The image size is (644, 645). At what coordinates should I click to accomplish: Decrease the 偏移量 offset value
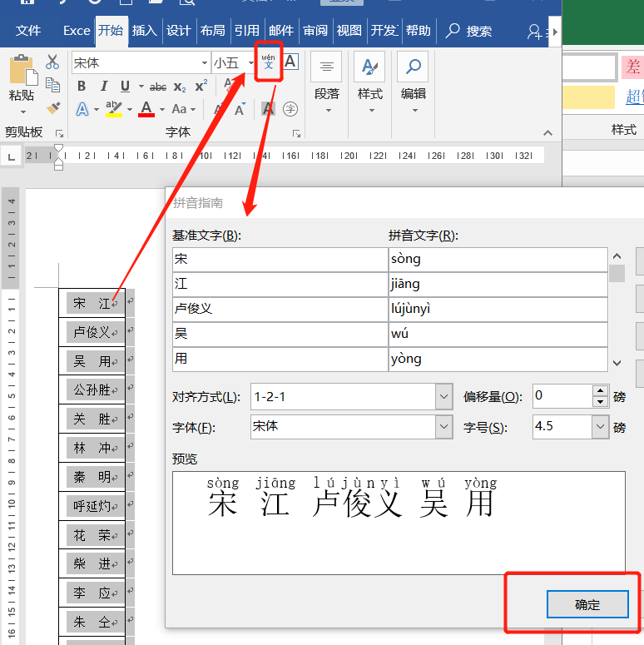(601, 401)
